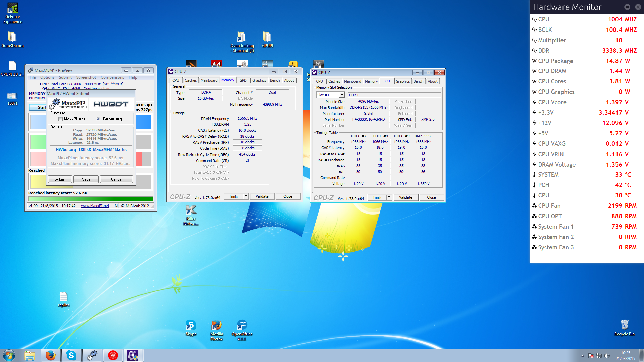Click Validate in Memory CPU-Z window
The width and height of the screenshot is (644, 362).
(262, 196)
